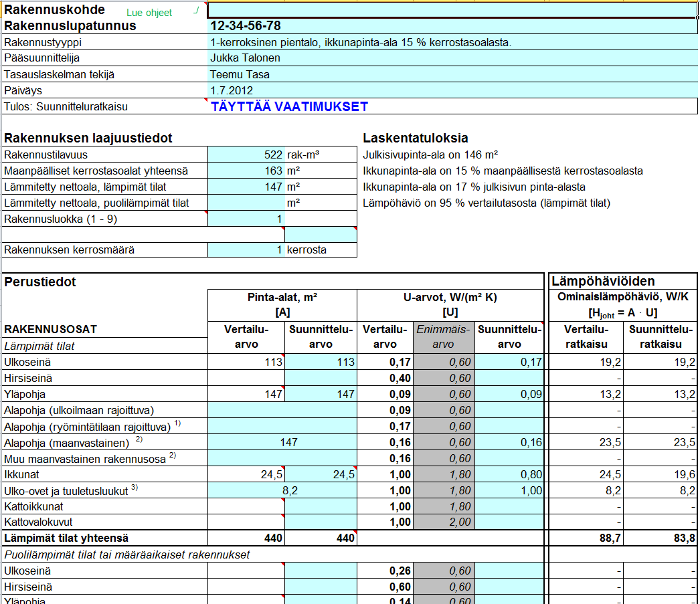
Task: Select the Puolilämpimät tilat tai määräaikaiset rakennukset row
Action: pos(273,555)
